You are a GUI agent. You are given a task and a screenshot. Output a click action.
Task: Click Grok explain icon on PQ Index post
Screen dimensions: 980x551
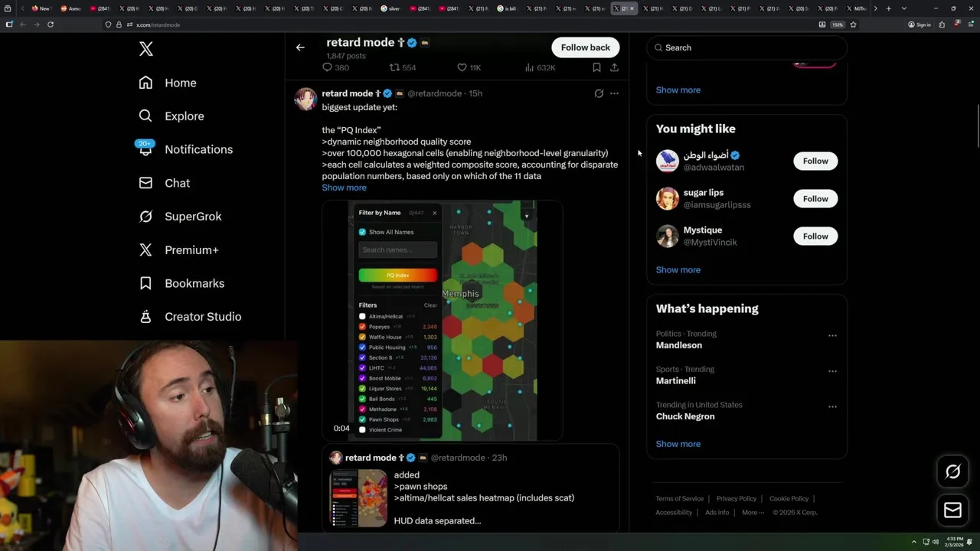tap(599, 93)
